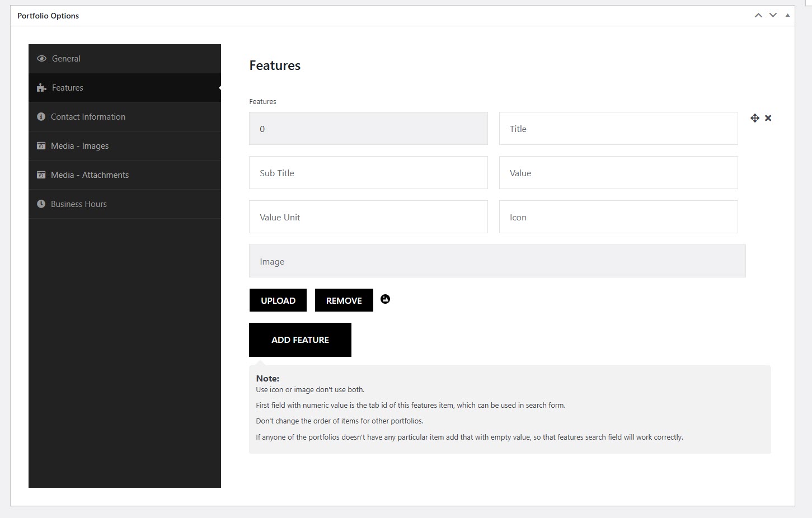Click the info icon beside Contact Information
812x518 pixels.
[x=41, y=117]
